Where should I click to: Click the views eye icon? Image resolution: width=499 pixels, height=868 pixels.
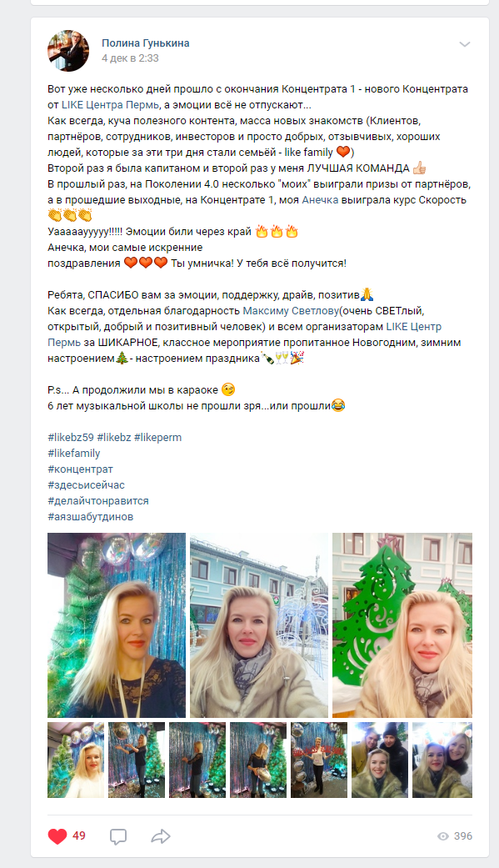point(443,836)
